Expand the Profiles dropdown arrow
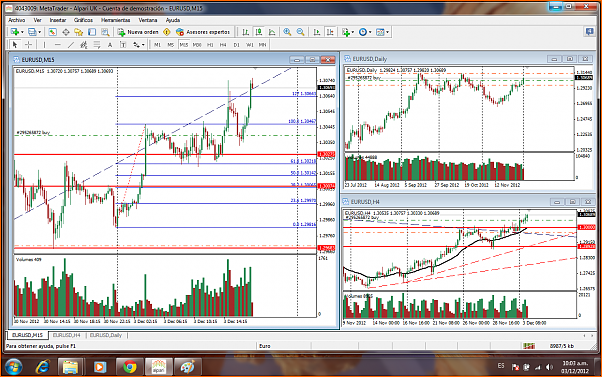This screenshot has height=377, width=602. pos(40,32)
